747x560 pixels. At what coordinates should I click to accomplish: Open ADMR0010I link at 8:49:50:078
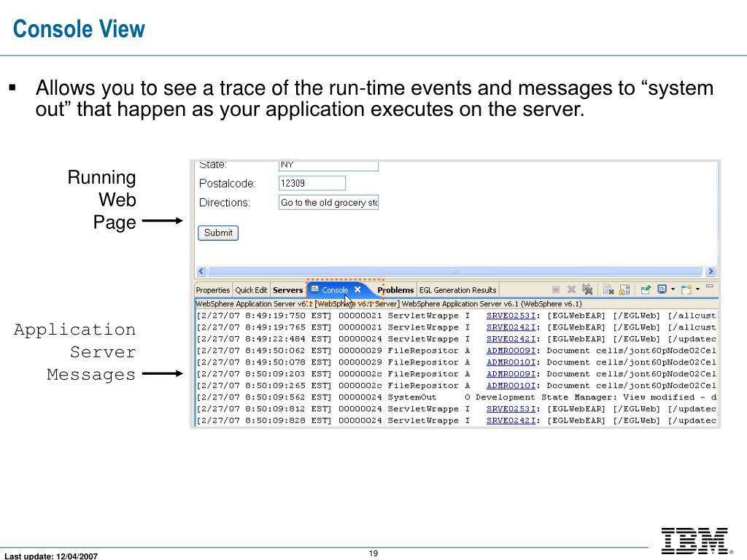point(511,362)
